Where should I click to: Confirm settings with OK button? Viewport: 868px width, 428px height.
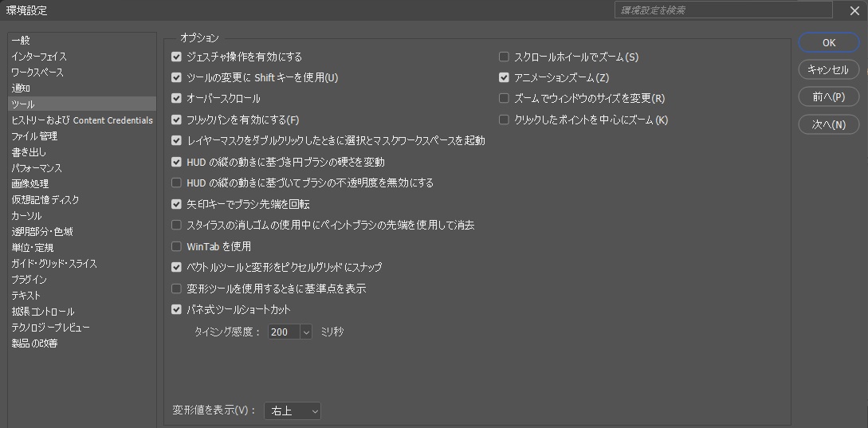click(x=829, y=42)
